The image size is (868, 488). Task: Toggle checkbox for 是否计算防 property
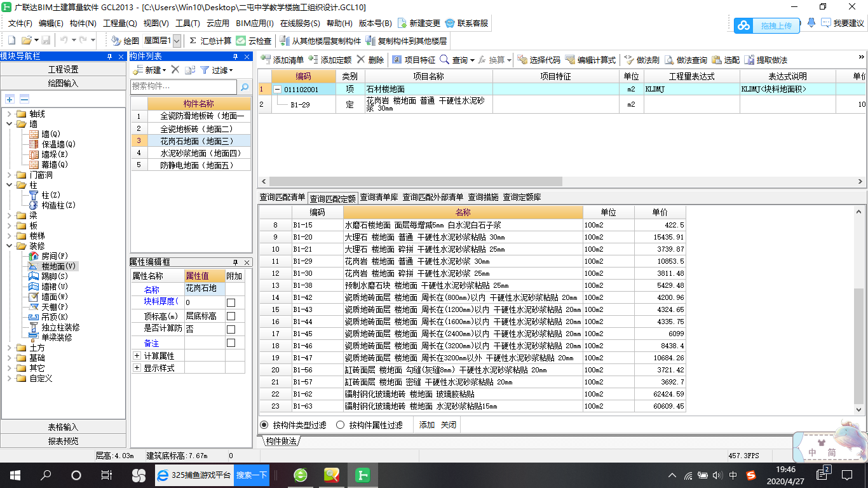[x=231, y=329]
